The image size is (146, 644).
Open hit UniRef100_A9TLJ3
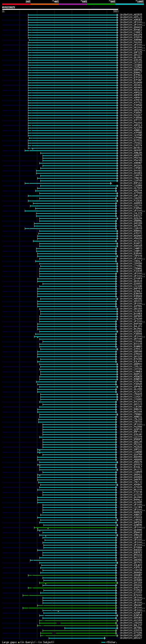pos(131,17)
